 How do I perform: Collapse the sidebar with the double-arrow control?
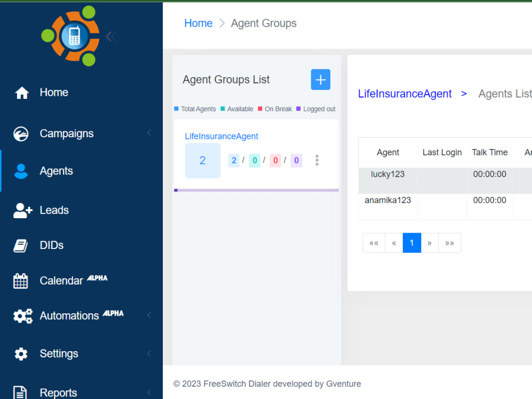[x=111, y=36]
